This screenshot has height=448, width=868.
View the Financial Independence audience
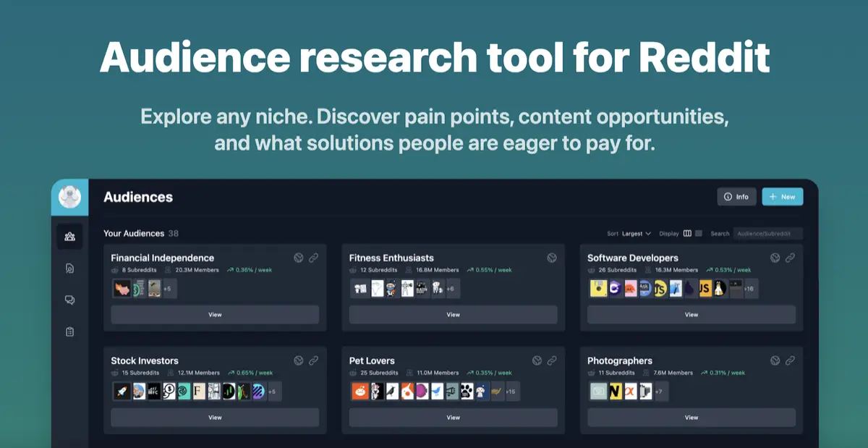pyautogui.click(x=215, y=315)
